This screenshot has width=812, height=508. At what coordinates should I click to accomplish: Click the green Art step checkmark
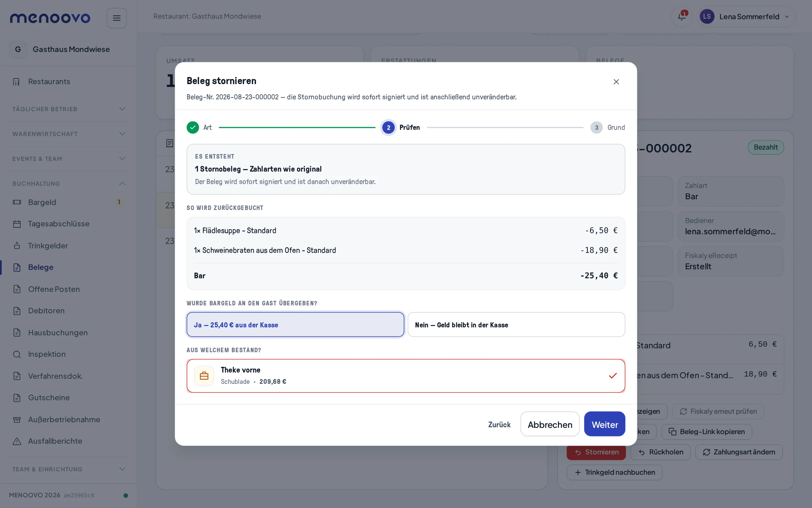click(x=193, y=127)
